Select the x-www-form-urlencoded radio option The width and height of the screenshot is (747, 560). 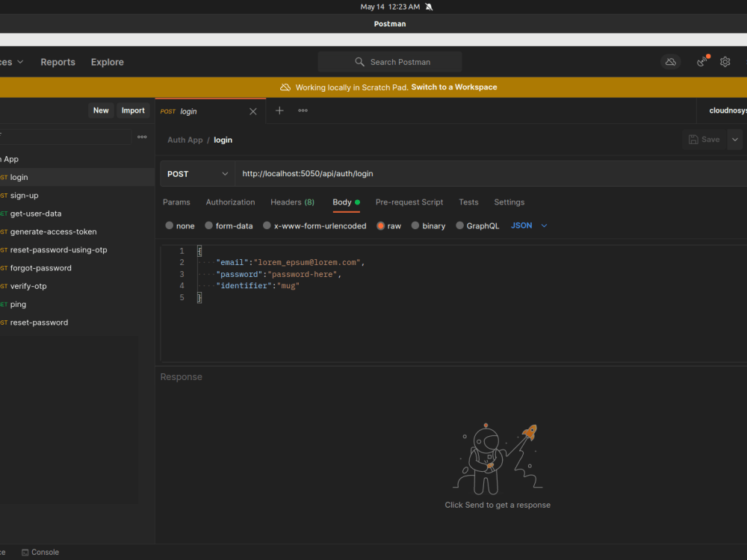pos(267,225)
